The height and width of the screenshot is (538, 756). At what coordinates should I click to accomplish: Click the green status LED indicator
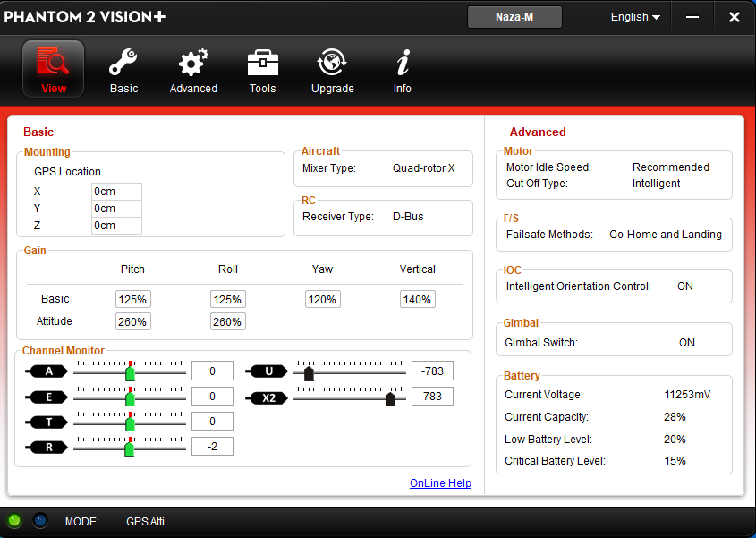(14, 521)
